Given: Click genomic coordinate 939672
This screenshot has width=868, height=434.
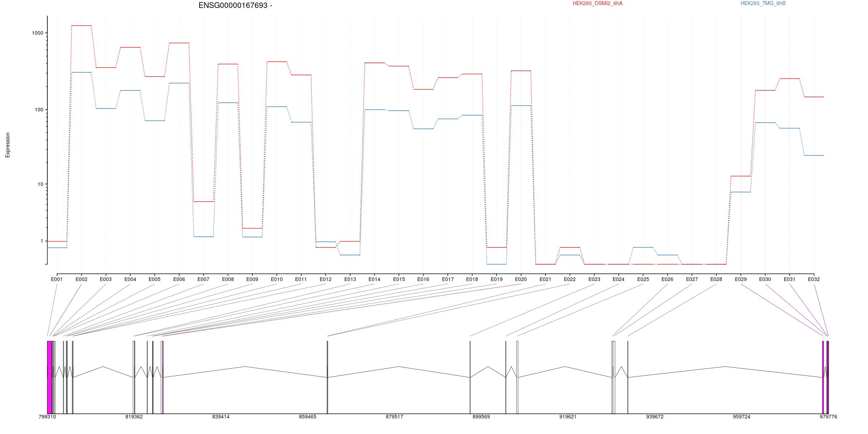Looking at the screenshot, I should tap(655, 417).
